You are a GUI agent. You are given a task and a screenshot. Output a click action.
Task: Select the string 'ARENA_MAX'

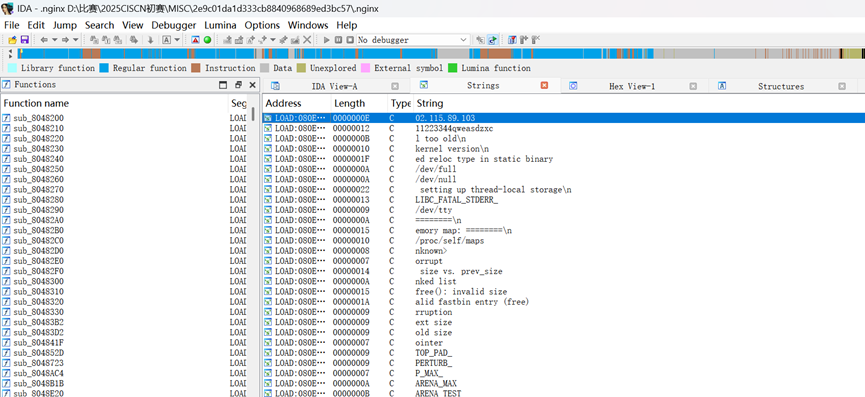point(436,383)
